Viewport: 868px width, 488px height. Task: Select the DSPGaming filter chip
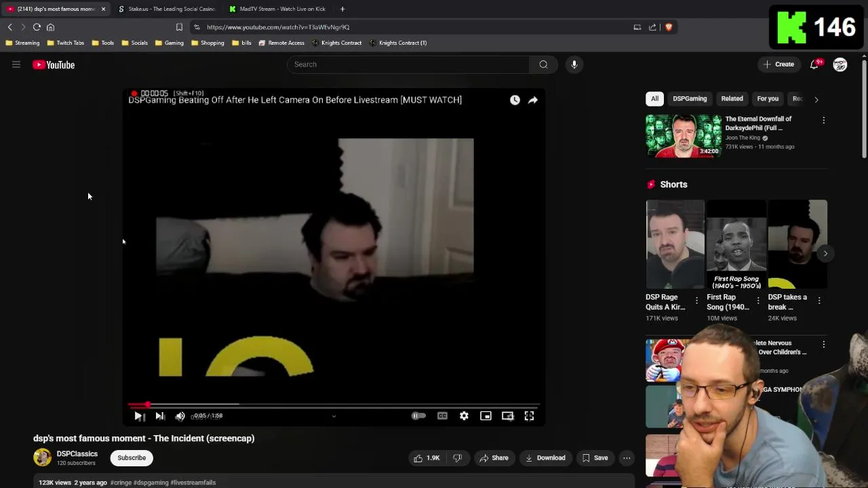coord(690,99)
